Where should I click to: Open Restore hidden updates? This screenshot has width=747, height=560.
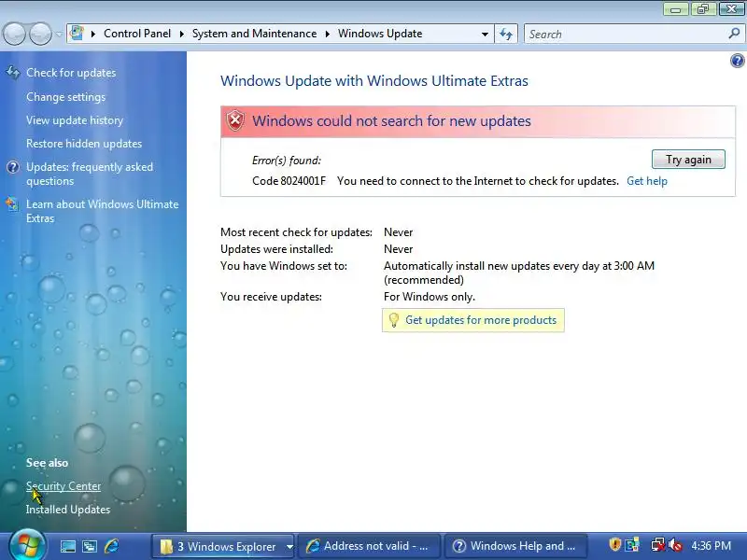click(x=84, y=144)
